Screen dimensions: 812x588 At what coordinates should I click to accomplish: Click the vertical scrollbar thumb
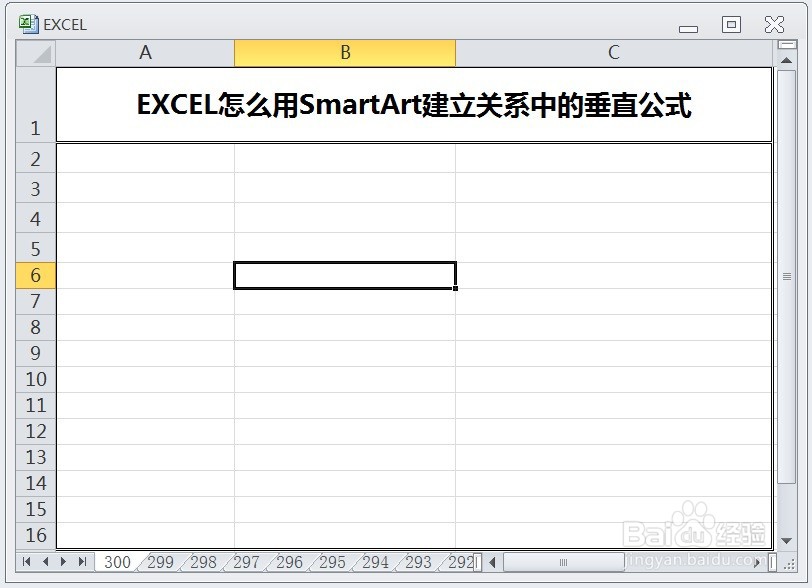[x=787, y=276]
